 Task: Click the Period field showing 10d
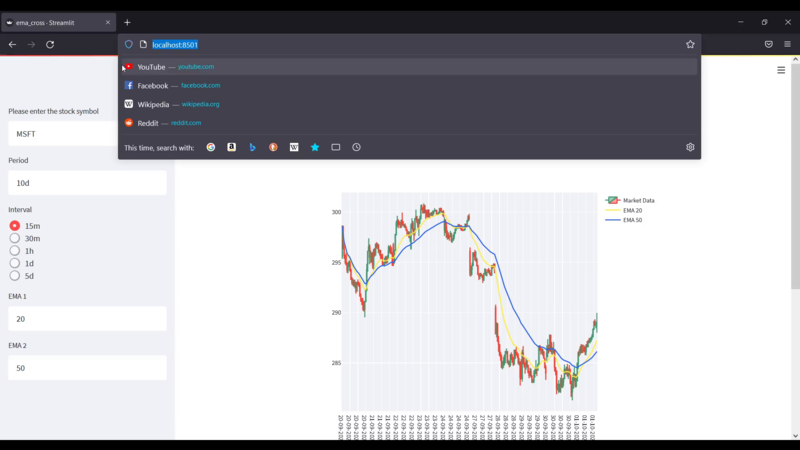click(x=87, y=183)
